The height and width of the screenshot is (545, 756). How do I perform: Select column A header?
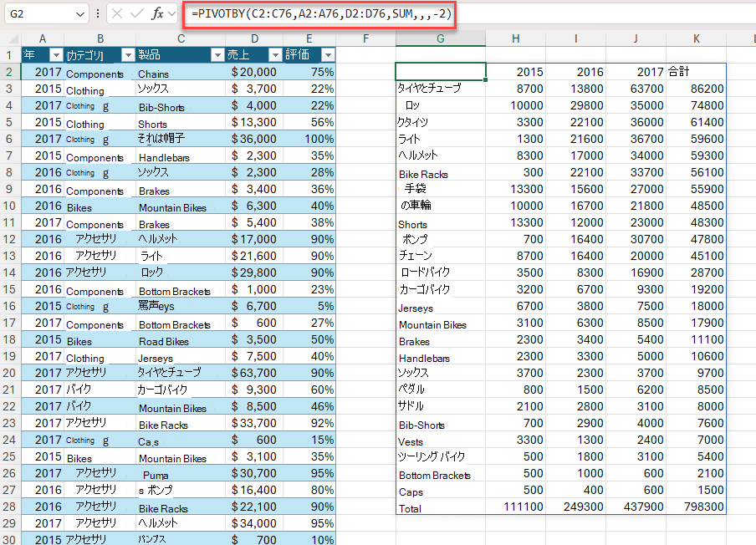click(43, 38)
